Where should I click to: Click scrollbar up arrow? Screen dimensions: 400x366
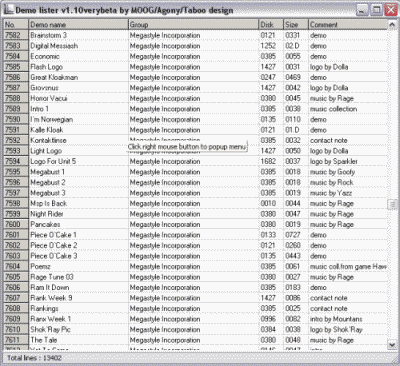(x=392, y=25)
